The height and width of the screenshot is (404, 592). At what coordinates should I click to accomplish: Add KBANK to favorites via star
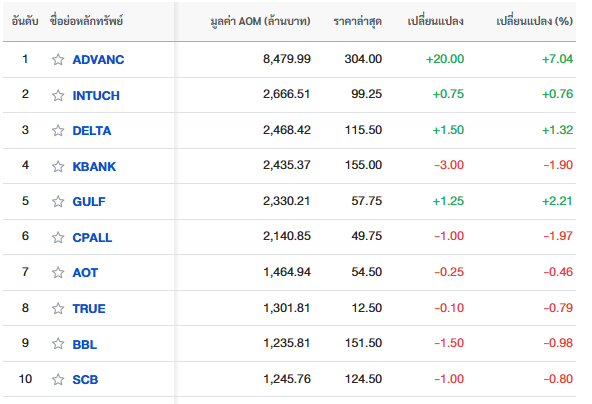click(x=58, y=166)
